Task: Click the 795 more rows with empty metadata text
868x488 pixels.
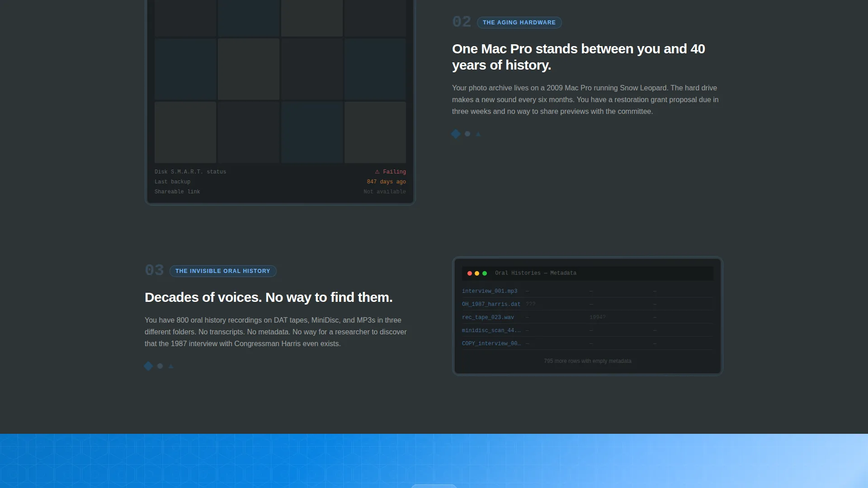Action: pos(587,361)
